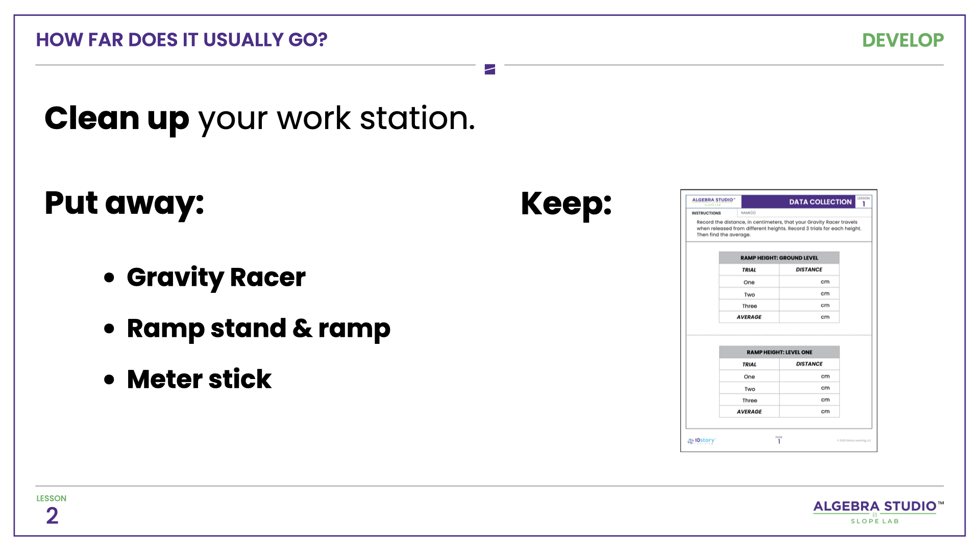Click the 'Keep:' heading

click(566, 204)
